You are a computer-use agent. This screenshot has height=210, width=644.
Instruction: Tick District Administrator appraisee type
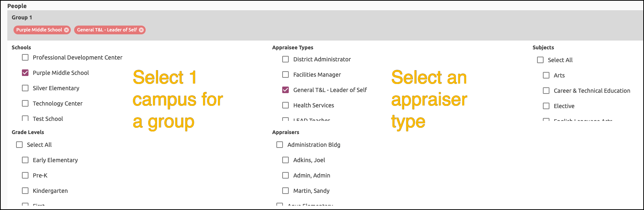285,59
